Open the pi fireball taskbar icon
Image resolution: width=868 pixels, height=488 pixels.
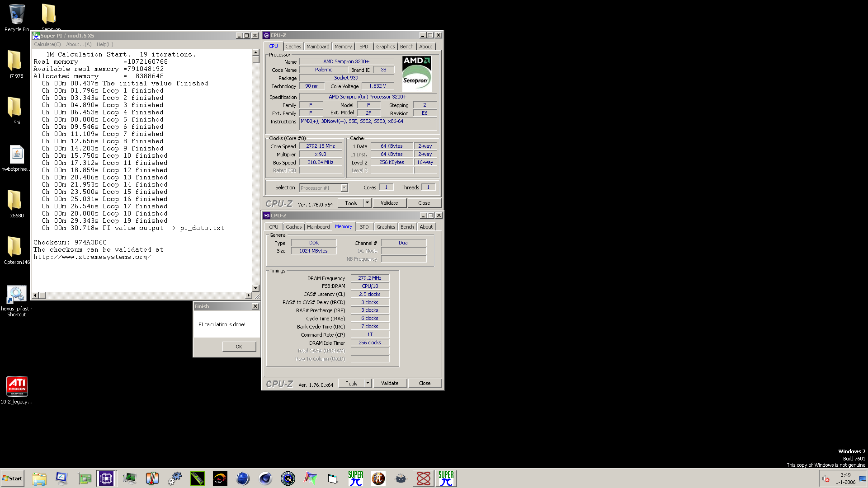click(378, 479)
